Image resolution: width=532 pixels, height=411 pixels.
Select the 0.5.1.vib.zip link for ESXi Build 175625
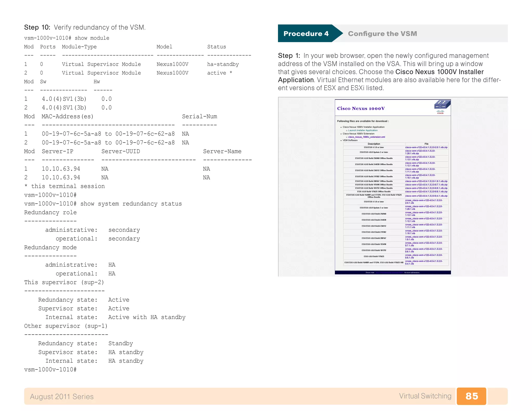click(x=426, y=192)
